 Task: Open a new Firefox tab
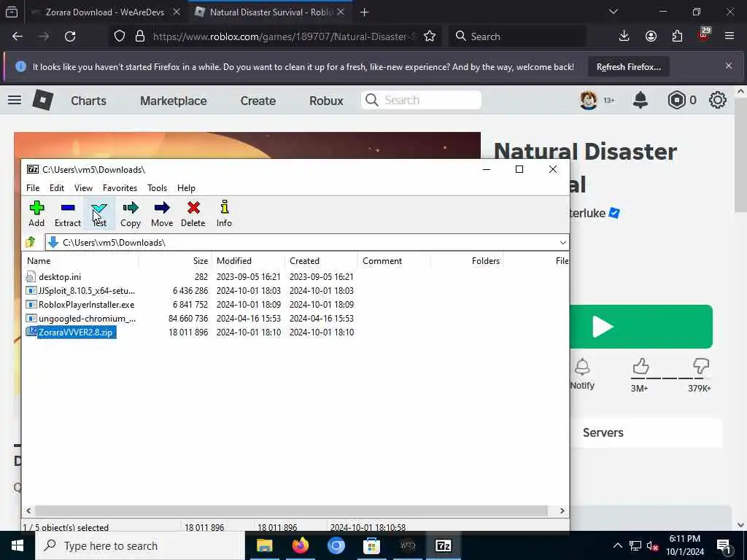365,12
